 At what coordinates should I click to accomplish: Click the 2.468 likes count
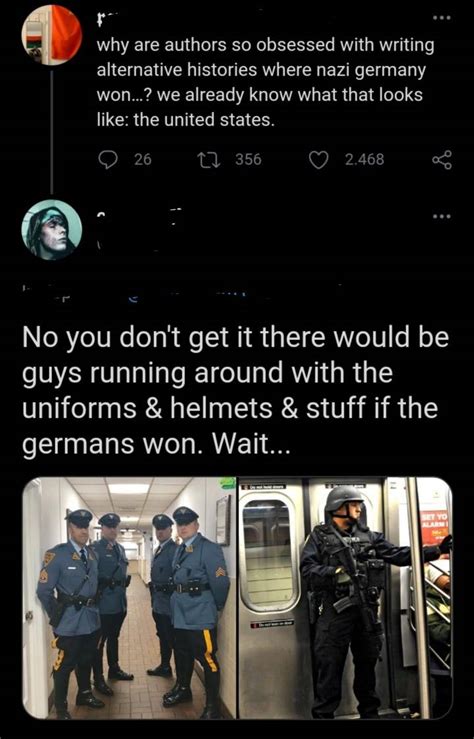pos(364,160)
